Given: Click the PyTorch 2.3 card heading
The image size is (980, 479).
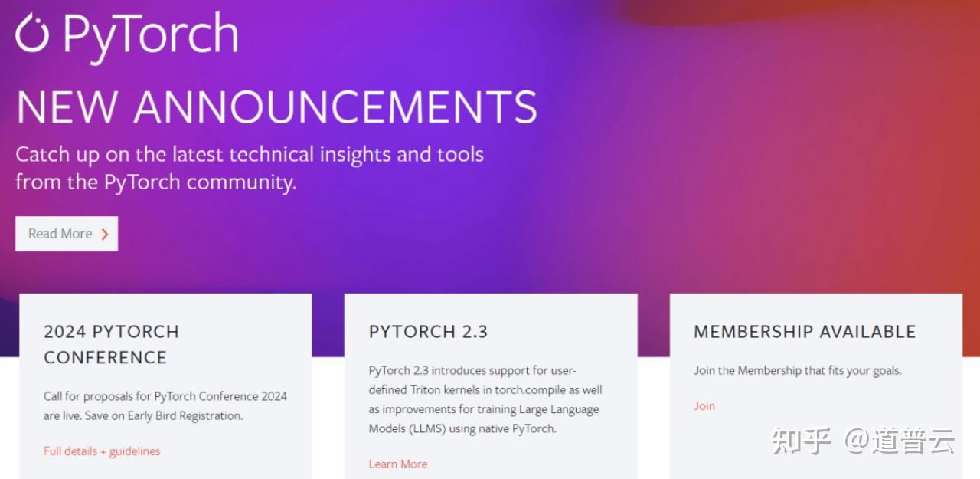Looking at the screenshot, I should tap(428, 332).
